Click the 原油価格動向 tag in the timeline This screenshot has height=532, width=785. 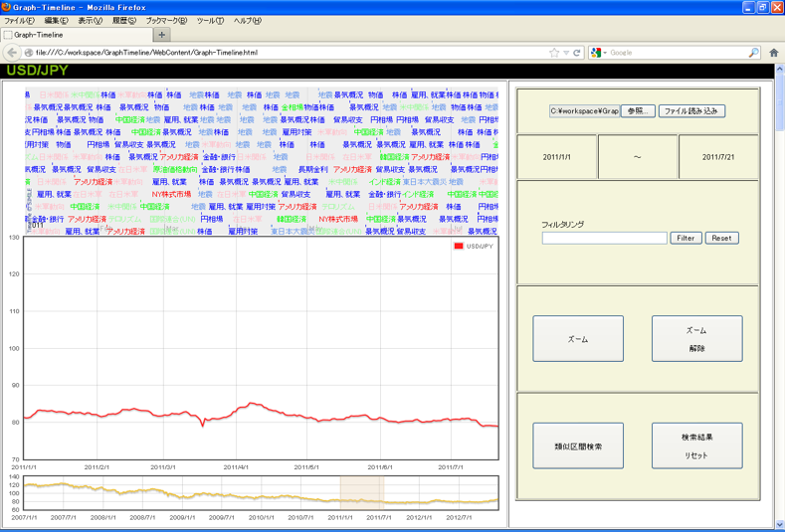pyautogui.click(x=175, y=170)
